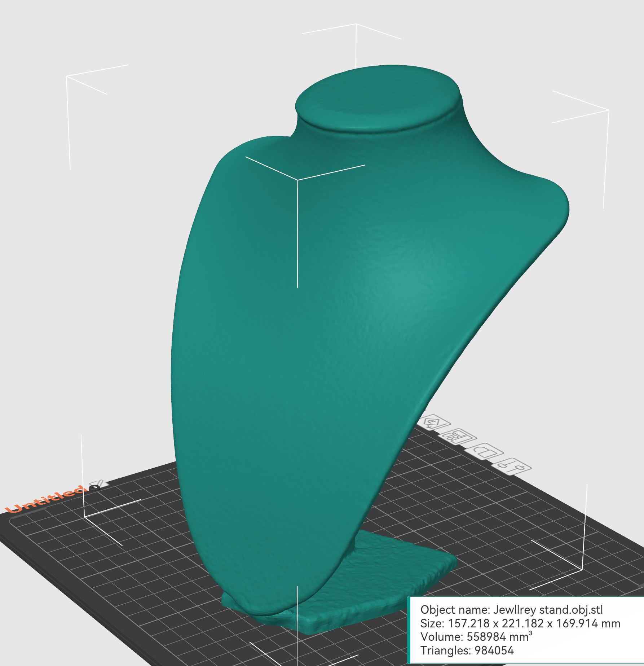Click the Triangles count line
The height and width of the screenshot is (666, 644).
467,650
